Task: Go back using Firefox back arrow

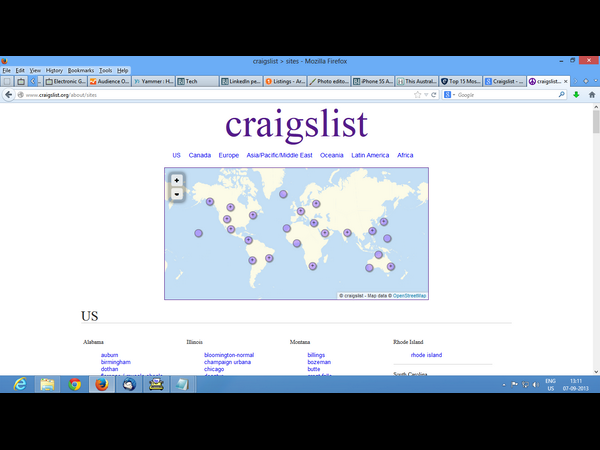Action: (x=8, y=95)
